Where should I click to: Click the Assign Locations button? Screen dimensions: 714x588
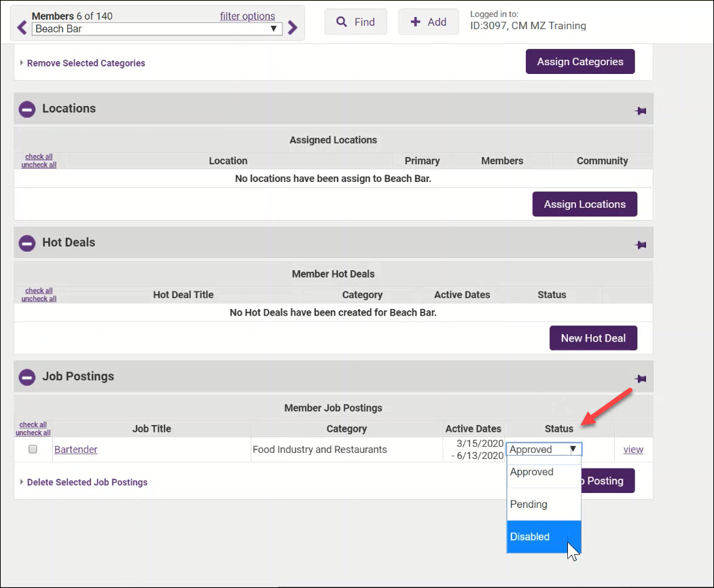coord(584,204)
